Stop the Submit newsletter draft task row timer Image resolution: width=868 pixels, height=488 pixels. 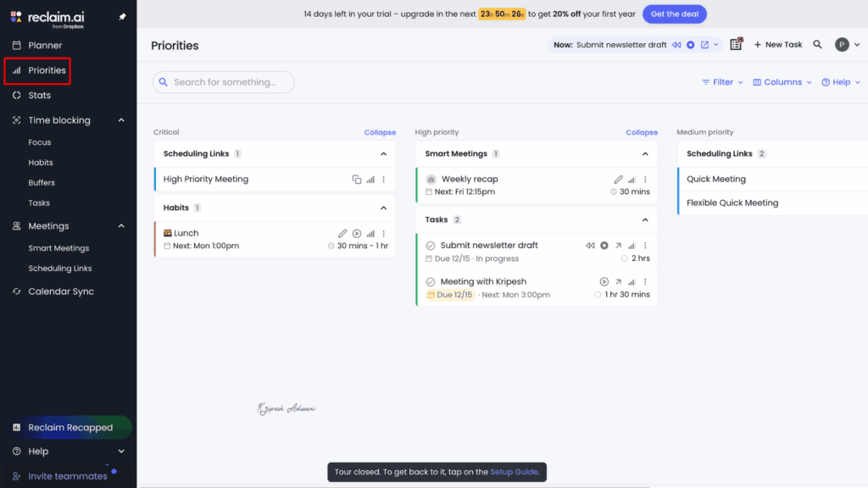(604, 246)
